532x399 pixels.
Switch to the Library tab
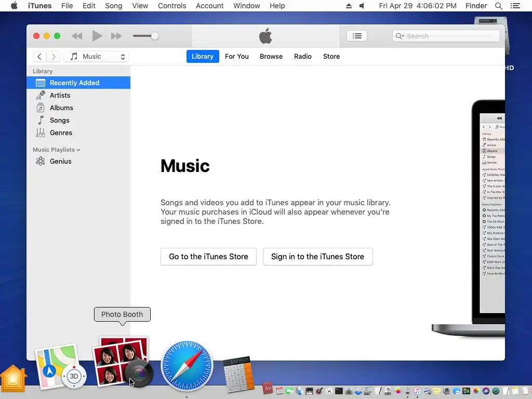pyautogui.click(x=203, y=56)
